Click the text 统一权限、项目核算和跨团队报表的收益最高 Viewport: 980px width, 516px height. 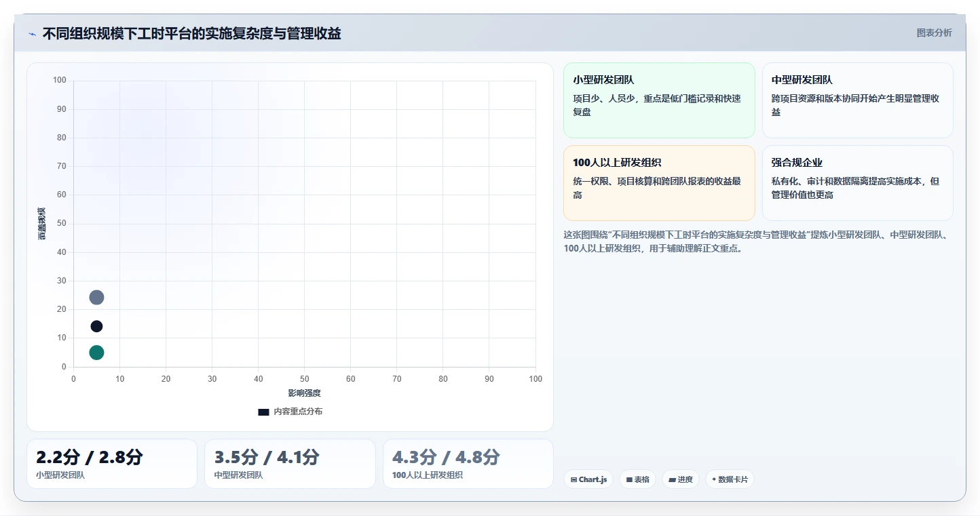pos(657,188)
